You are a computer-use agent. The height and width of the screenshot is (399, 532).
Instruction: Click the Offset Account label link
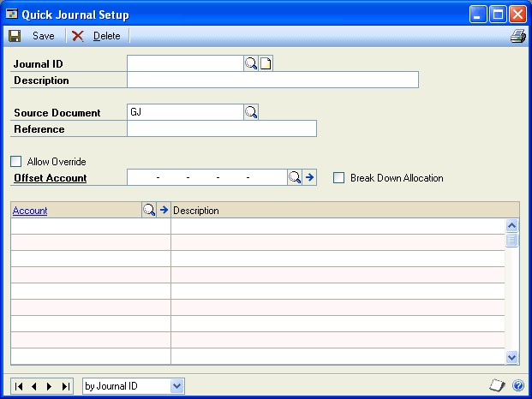[51, 178]
